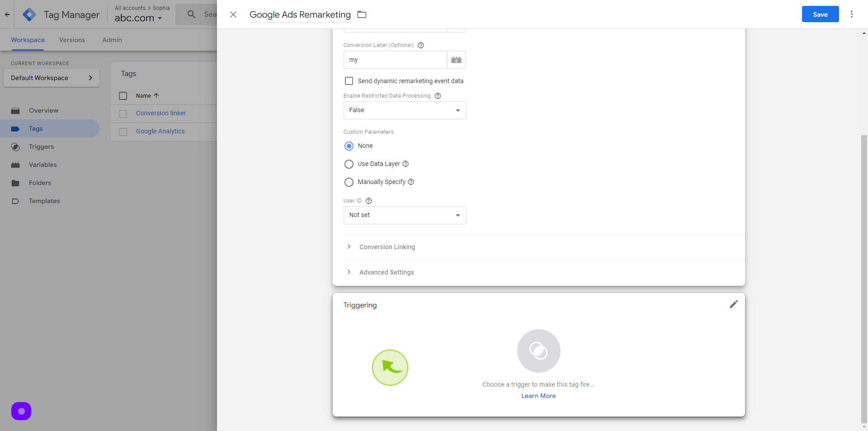Tick the Google Analytics checkbox

click(x=123, y=132)
